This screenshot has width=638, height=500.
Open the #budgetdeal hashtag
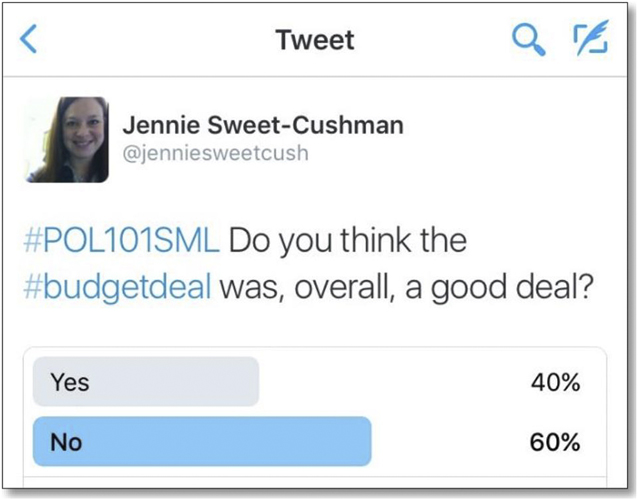(x=117, y=286)
